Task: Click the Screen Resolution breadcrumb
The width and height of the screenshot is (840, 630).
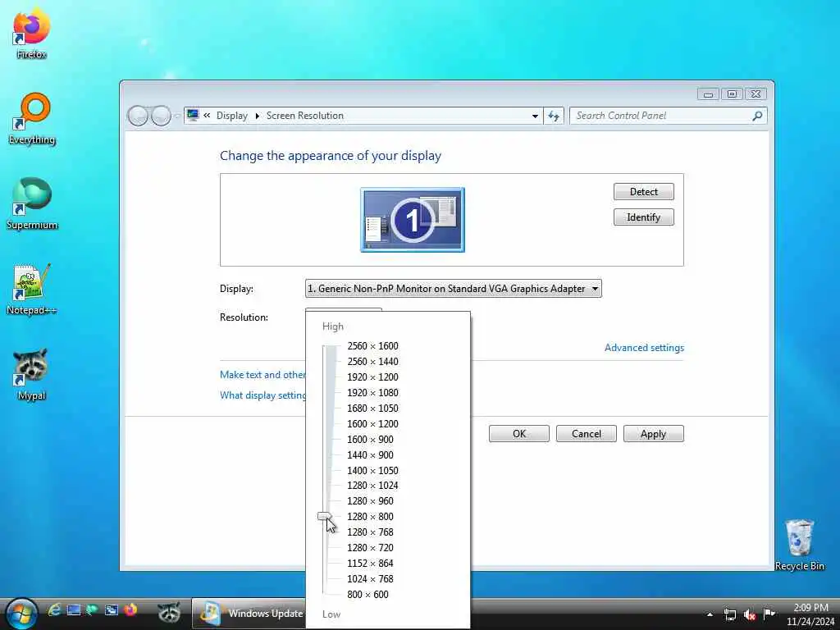Action: tap(305, 116)
